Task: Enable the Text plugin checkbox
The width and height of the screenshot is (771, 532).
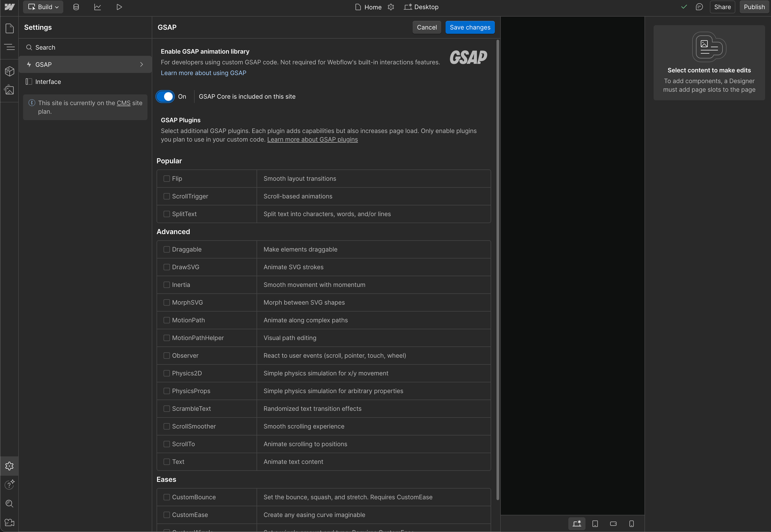Action: click(166, 462)
